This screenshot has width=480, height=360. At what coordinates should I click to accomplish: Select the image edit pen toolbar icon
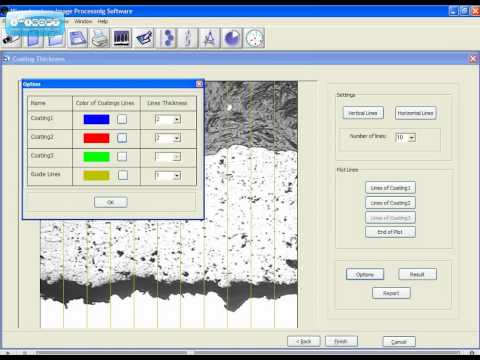(144, 38)
